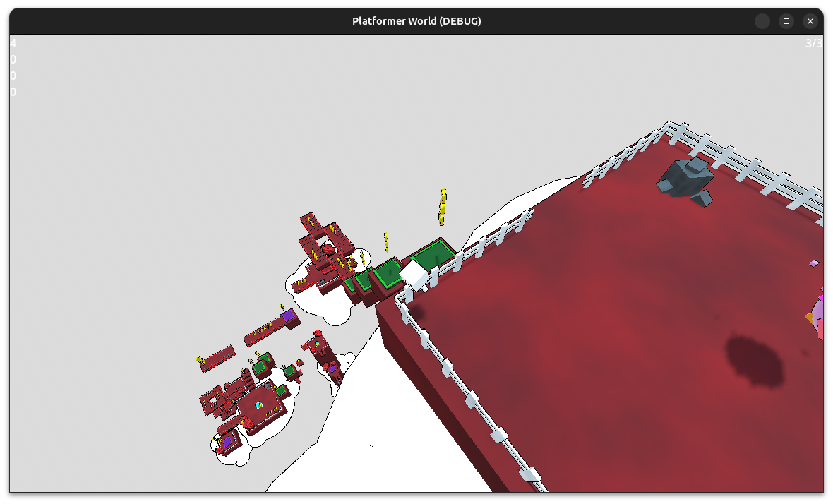Close the Platformer World window
The image size is (833, 504).
pos(810,21)
